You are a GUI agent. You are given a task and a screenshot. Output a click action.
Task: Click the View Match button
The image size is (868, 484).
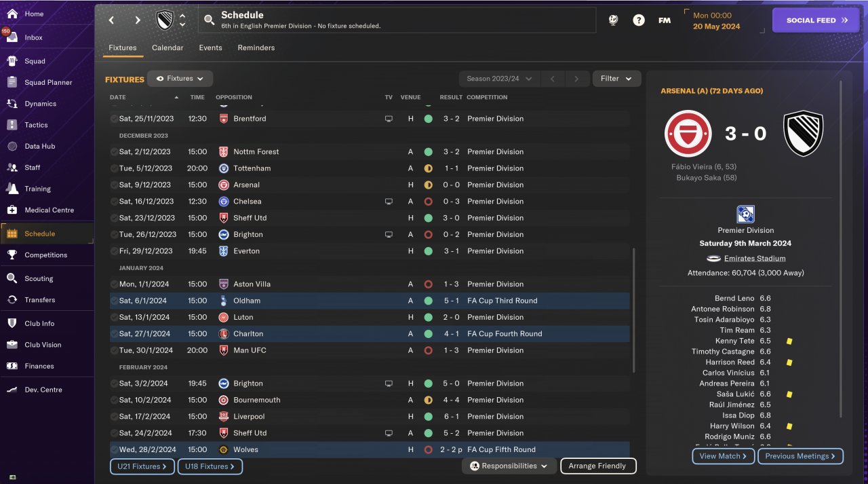724,456
